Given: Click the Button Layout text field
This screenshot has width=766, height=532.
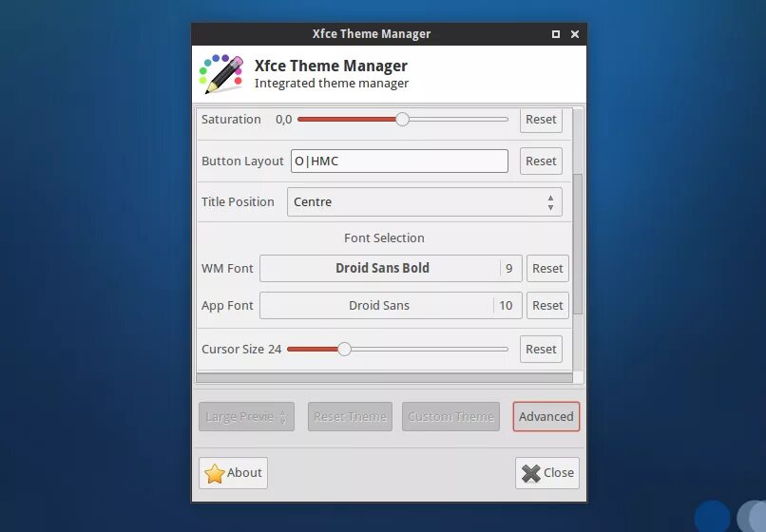Looking at the screenshot, I should [399, 161].
